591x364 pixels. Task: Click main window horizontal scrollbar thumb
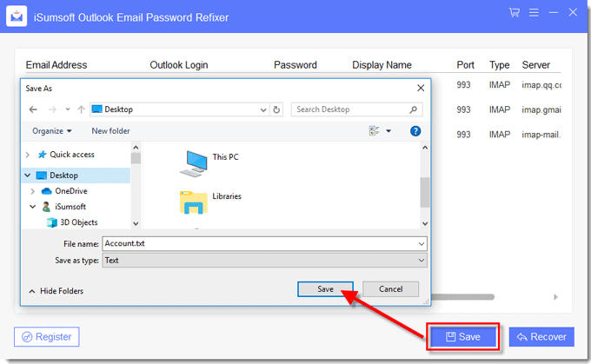pyautogui.click(x=463, y=297)
